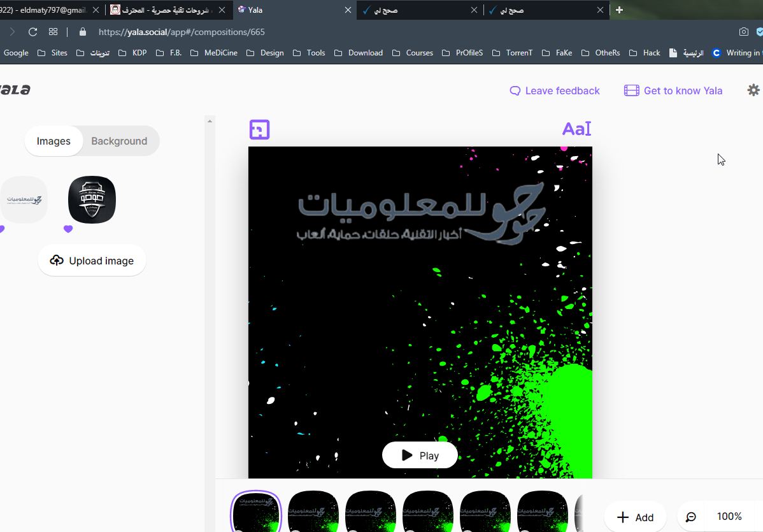The height and width of the screenshot is (532, 763).
Task: Click the Add frame button
Action: (x=635, y=517)
